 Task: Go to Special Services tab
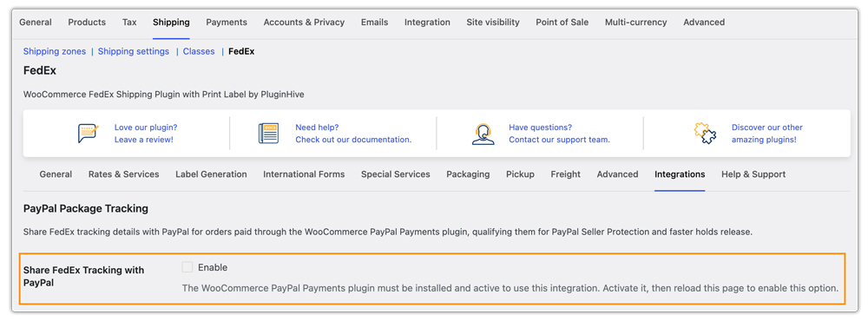click(395, 174)
